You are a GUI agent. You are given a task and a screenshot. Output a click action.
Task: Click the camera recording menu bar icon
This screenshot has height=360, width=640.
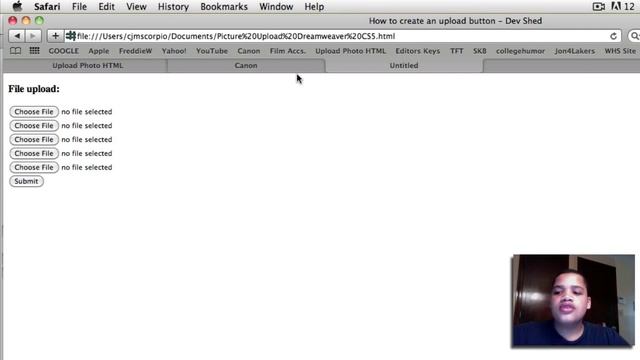coord(598,6)
